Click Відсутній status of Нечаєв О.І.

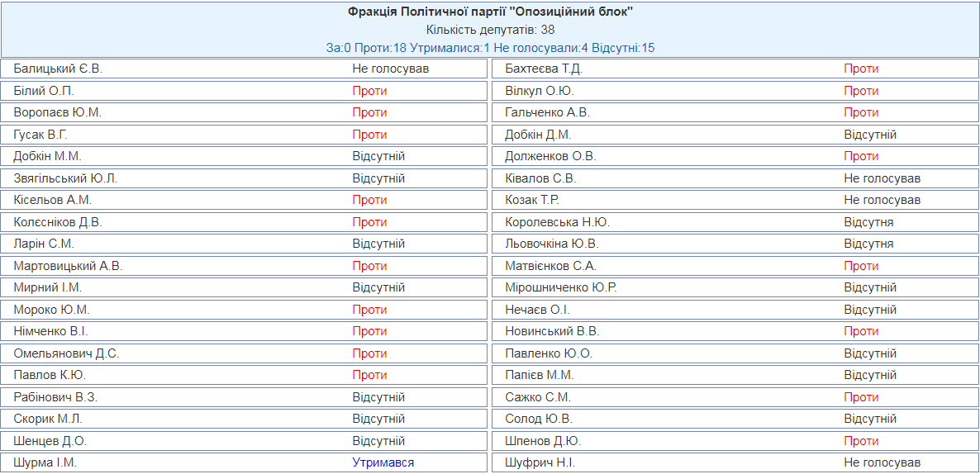click(x=870, y=310)
